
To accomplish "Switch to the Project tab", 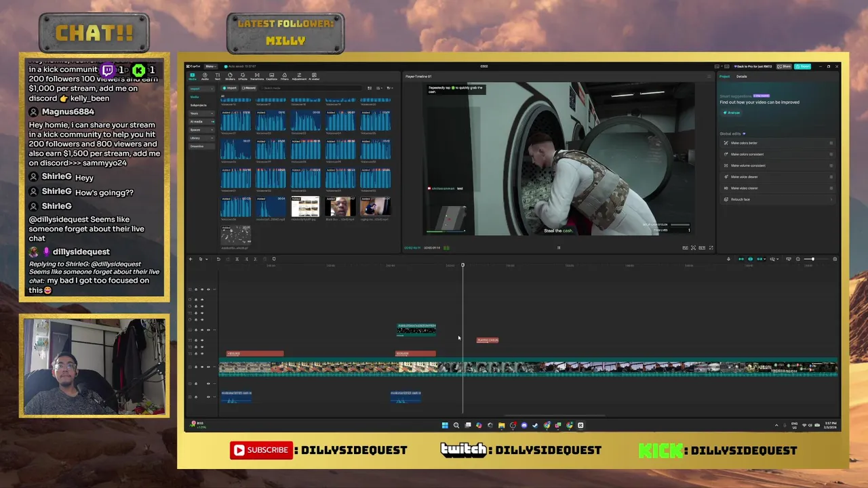I will 724,77.
